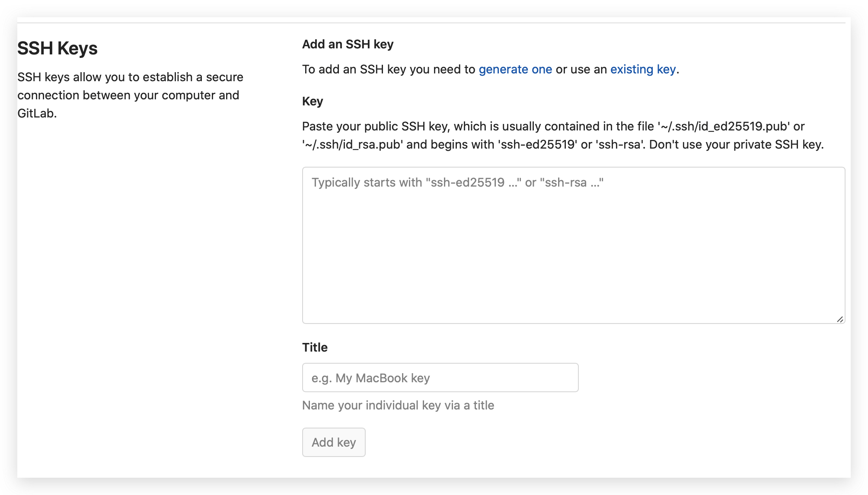Open the "generate one" link
868x495 pixels.
[x=515, y=69]
